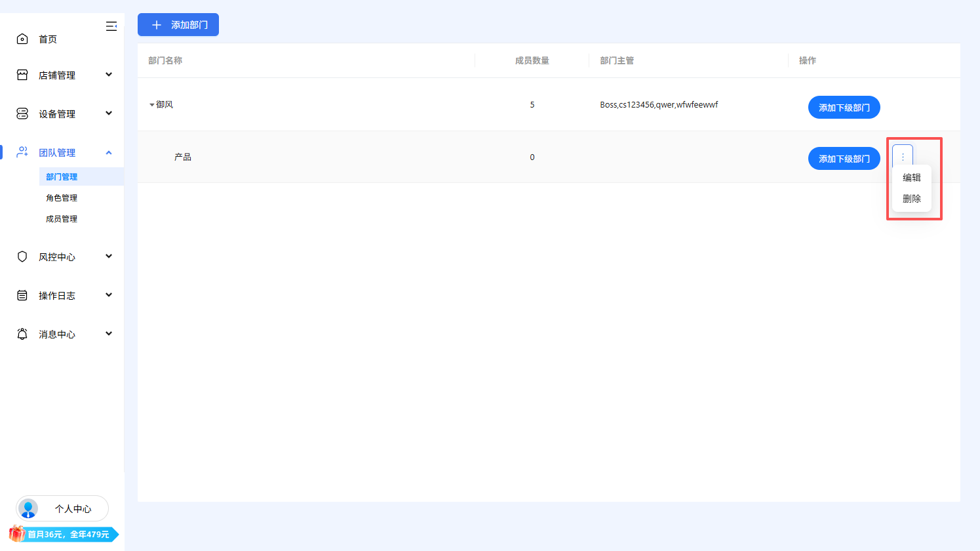Open the 消息中心 message center icon

(22, 333)
